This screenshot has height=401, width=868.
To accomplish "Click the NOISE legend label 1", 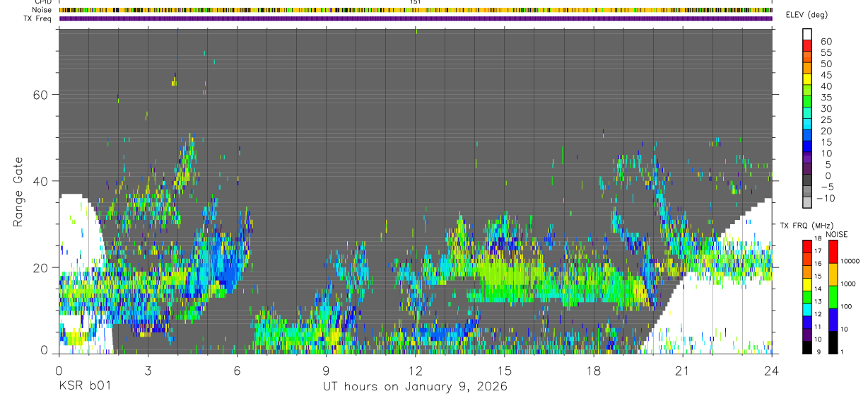I will pyautogui.click(x=842, y=351).
